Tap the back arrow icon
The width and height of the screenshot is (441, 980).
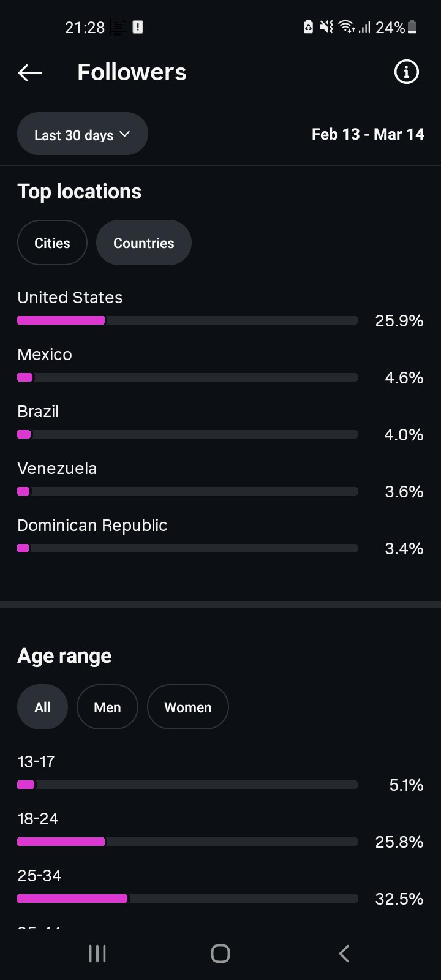coord(29,73)
